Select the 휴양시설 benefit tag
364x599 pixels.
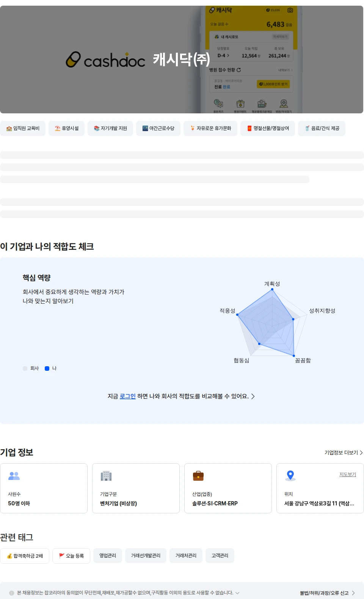(x=66, y=129)
